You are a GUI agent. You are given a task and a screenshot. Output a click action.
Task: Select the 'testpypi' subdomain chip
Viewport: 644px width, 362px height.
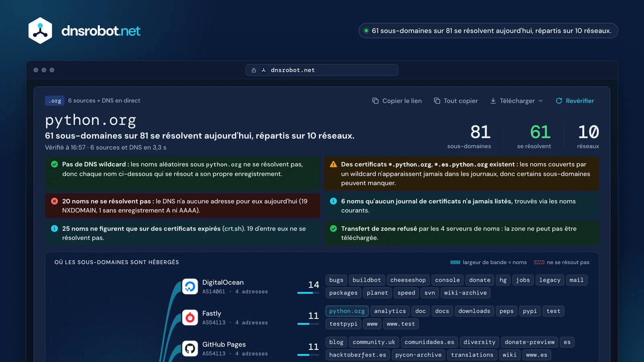(x=343, y=324)
